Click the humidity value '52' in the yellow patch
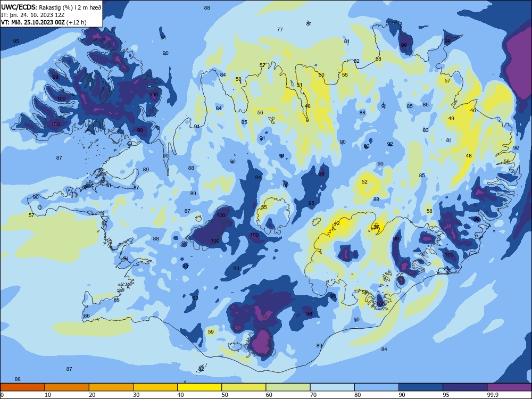Screen dimensions: 532x399 pos(364,182)
